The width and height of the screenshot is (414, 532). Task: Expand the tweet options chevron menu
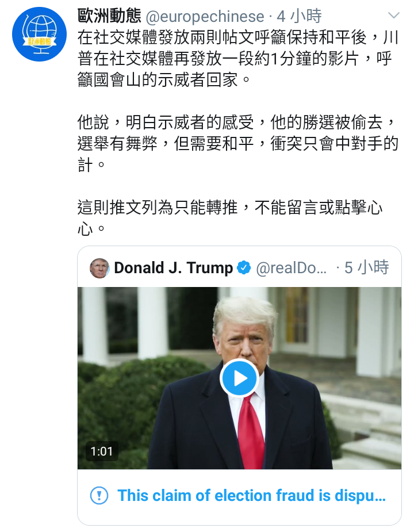pos(394,16)
